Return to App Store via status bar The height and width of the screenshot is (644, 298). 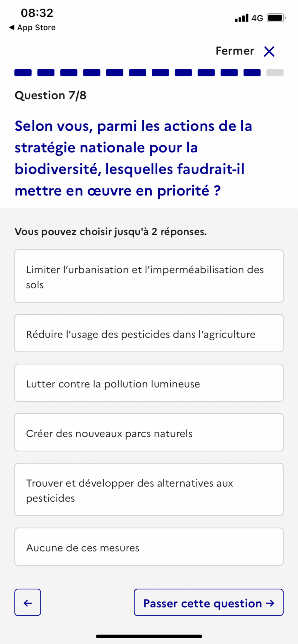[36, 27]
